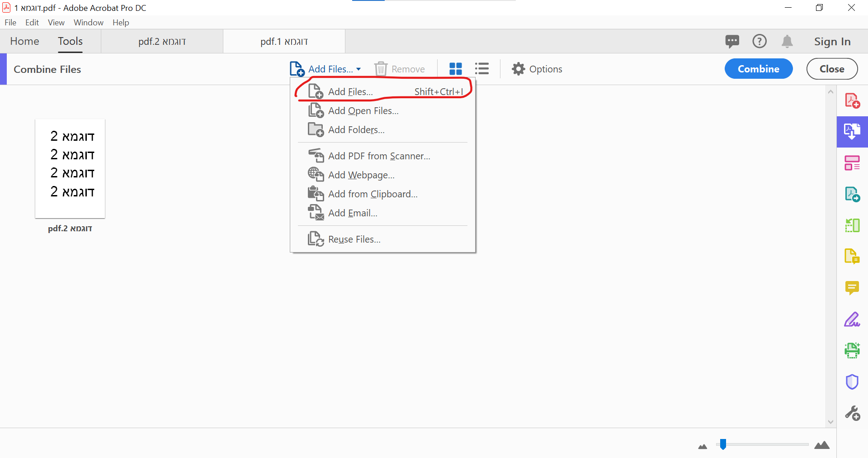868x458 pixels.
Task: Switch to the pdf.1 document tab
Action: pos(284,42)
